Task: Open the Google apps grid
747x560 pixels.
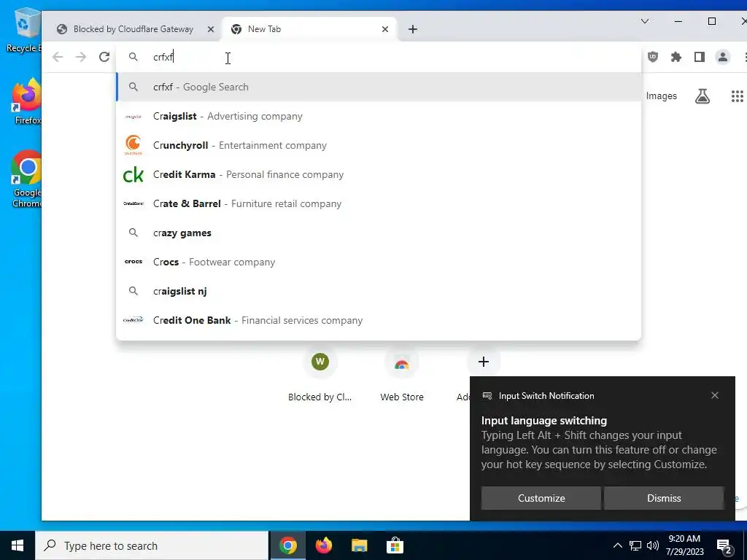Action: coord(737,96)
